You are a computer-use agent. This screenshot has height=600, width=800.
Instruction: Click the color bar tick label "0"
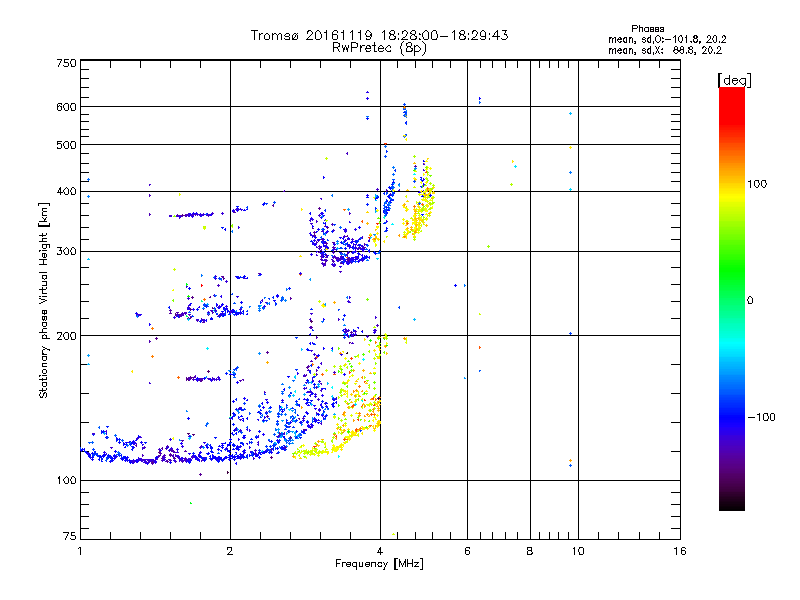coord(750,301)
